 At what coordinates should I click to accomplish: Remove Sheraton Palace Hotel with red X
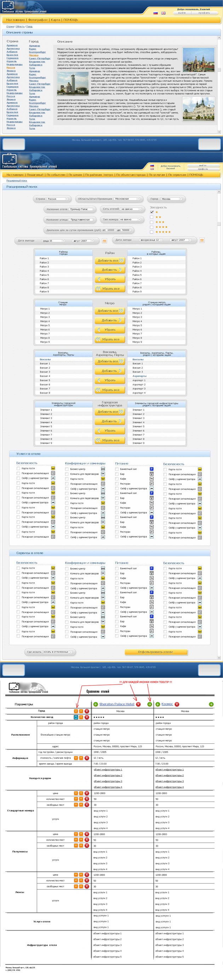(x=138, y=704)
